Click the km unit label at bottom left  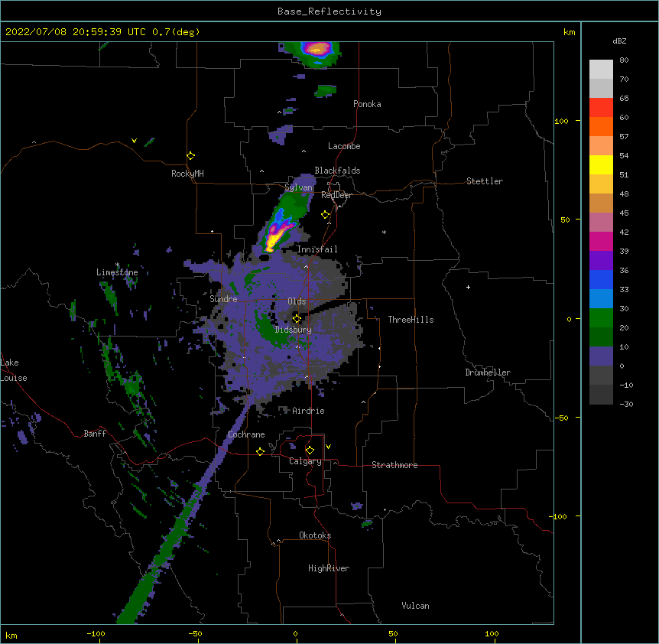click(x=11, y=636)
